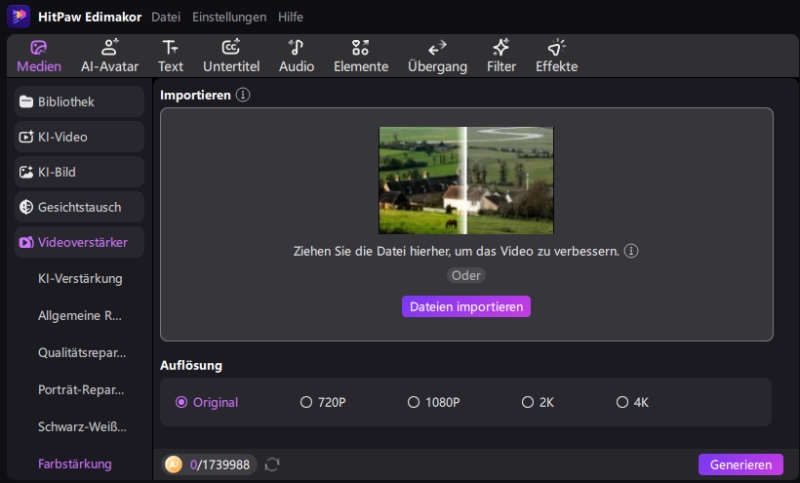800x483 pixels.
Task: Select the 720P resolution option
Action: tap(306, 402)
